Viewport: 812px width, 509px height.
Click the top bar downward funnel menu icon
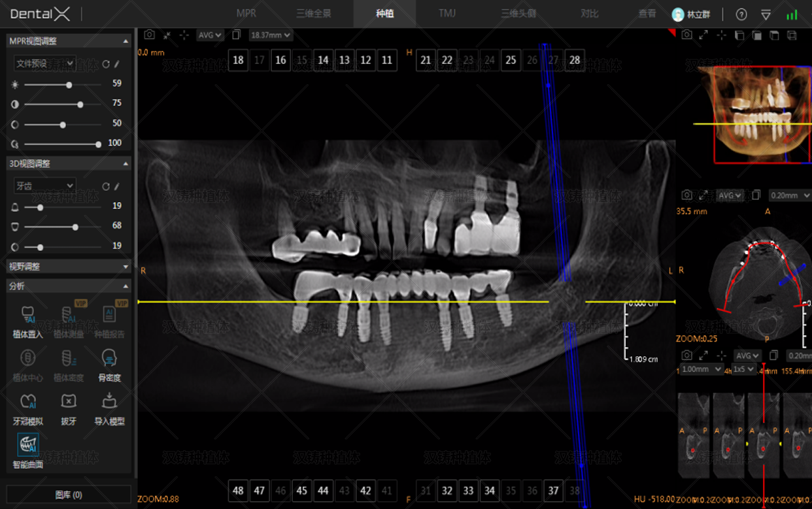coord(766,14)
